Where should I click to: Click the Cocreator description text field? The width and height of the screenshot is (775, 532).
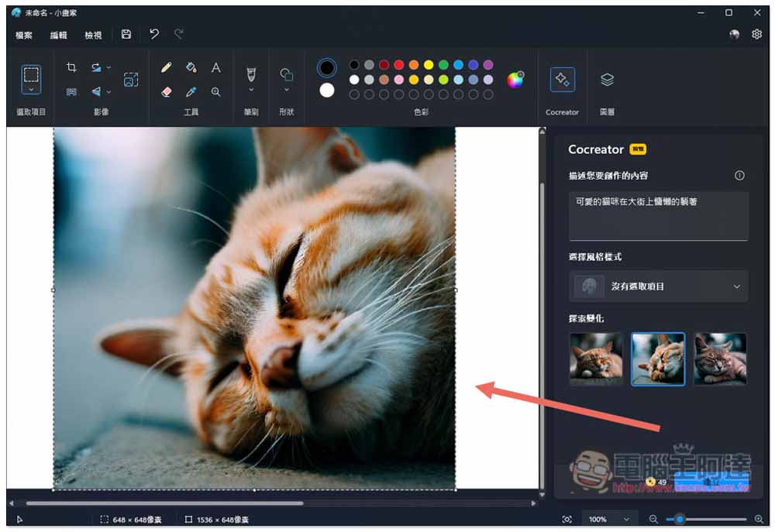click(x=658, y=216)
